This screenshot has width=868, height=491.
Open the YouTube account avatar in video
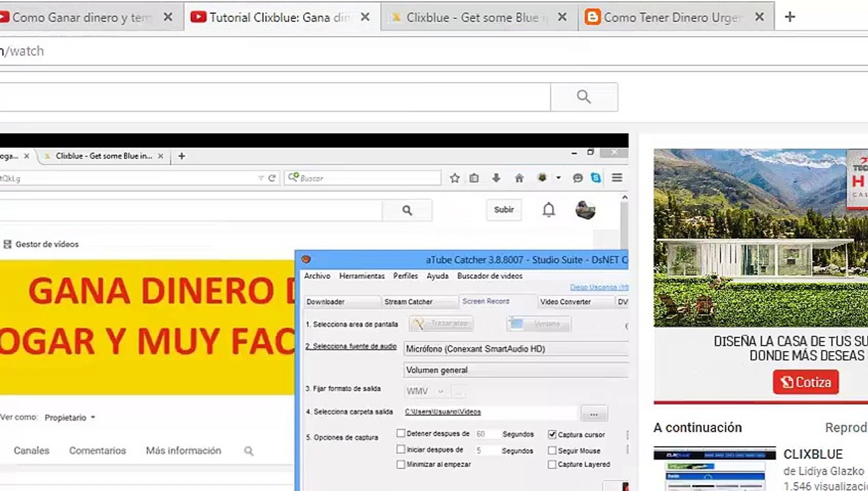coord(585,210)
